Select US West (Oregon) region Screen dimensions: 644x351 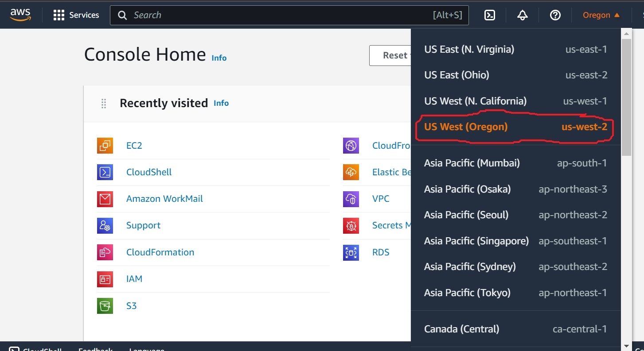pyautogui.click(x=515, y=127)
